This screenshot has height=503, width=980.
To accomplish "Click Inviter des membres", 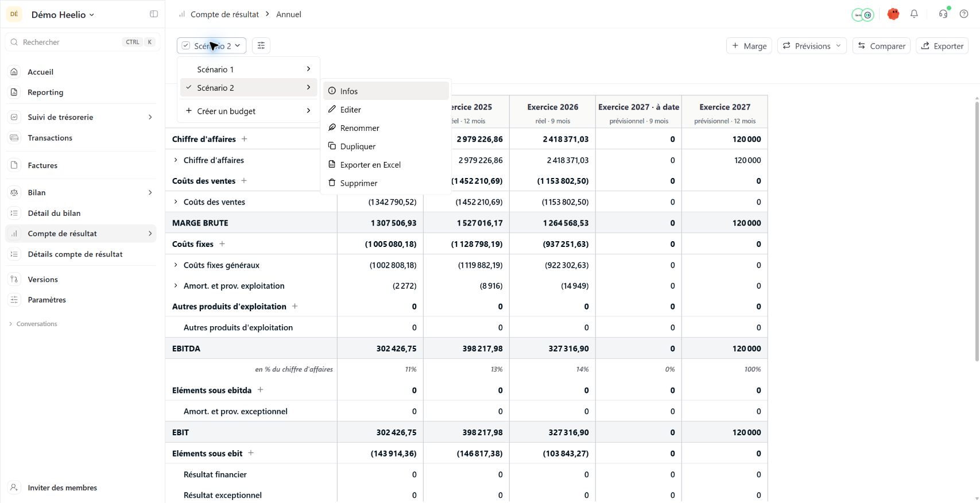I will [x=62, y=487].
